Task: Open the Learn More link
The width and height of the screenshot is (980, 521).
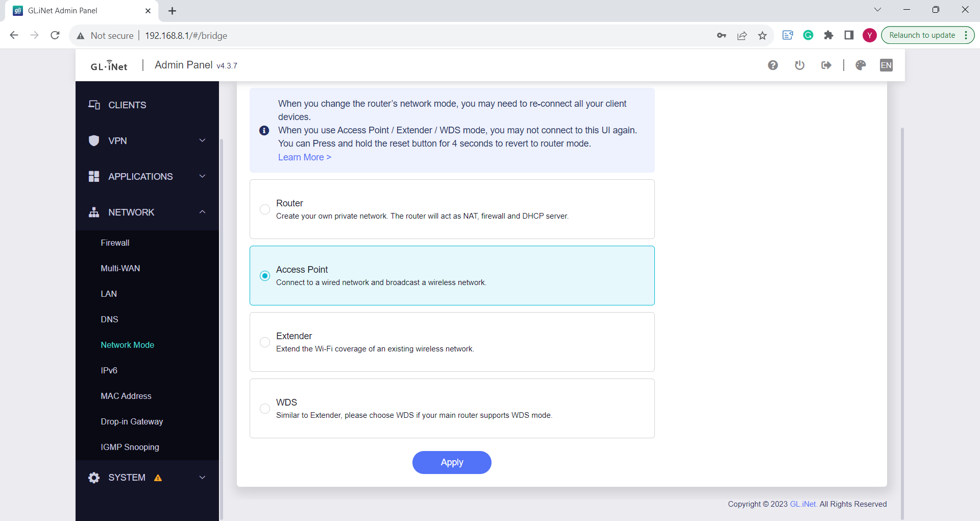Action: pyautogui.click(x=304, y=157)
